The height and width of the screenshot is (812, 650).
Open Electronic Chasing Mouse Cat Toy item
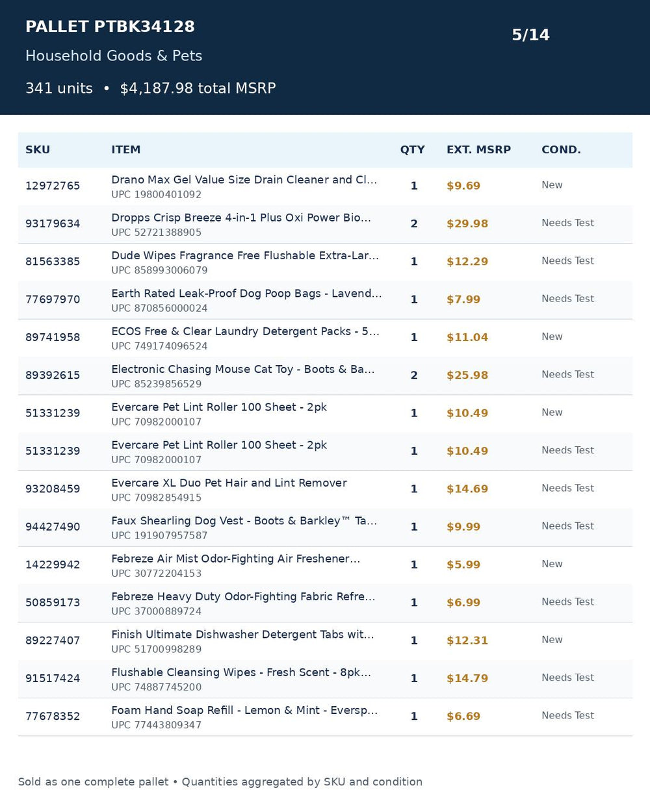pyautogui.click(x=242, y=370)
